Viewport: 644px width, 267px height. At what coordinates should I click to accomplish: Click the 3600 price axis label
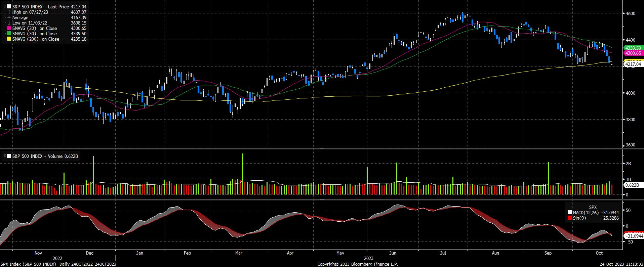631,145
